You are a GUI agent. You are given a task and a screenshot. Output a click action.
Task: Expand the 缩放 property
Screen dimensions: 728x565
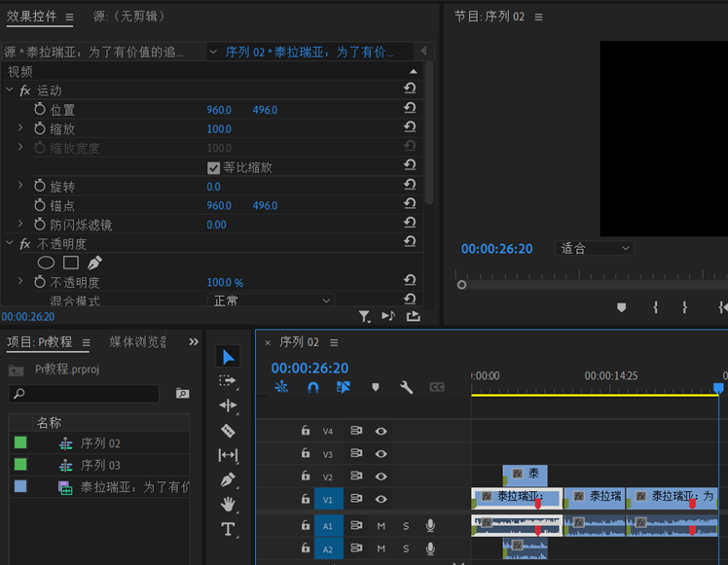[20, 128]
